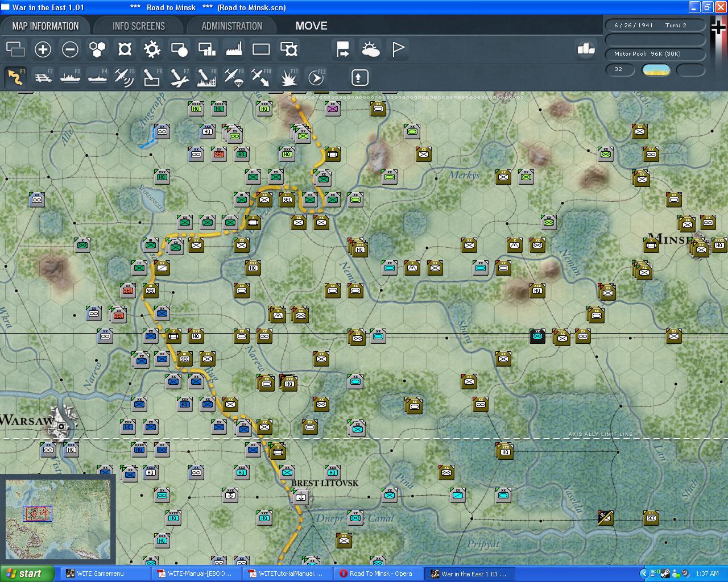The height and width of the screenshot is (582, 728).
Task: Open the Info Screens tab
Action: 138,26
